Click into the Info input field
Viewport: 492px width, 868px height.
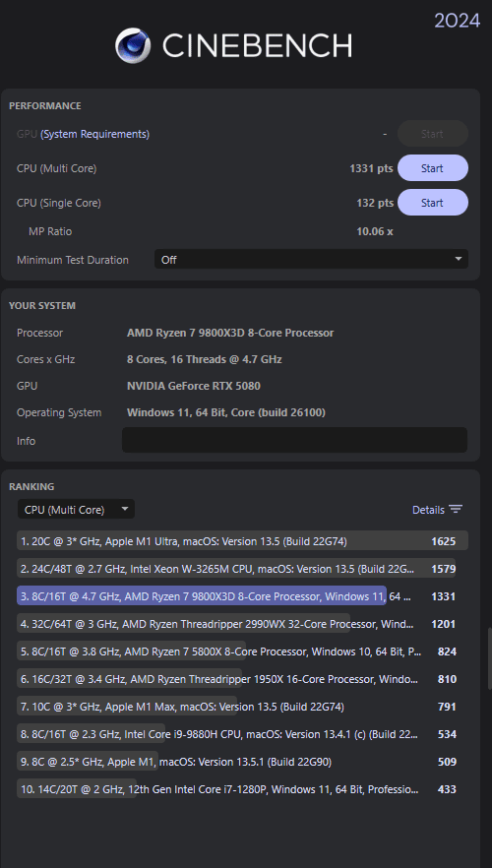click(x=294, y=440)
